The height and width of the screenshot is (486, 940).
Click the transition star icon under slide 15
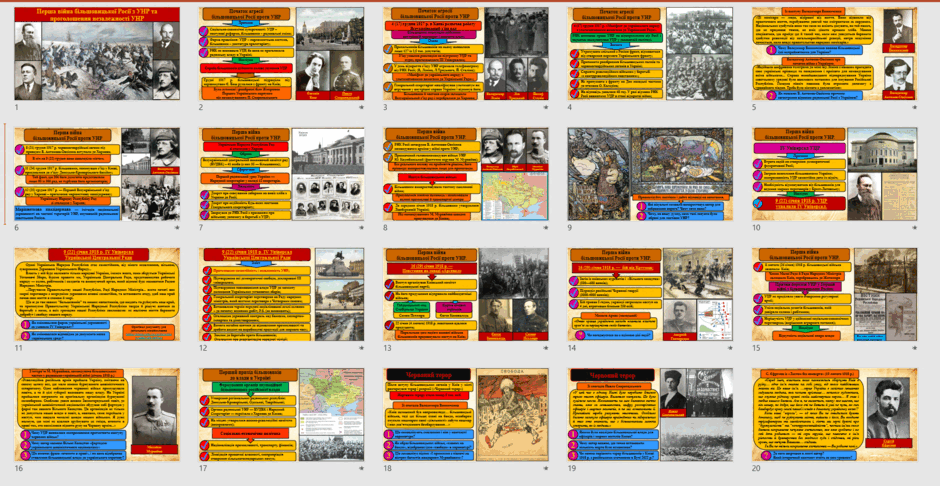[914, 348]
